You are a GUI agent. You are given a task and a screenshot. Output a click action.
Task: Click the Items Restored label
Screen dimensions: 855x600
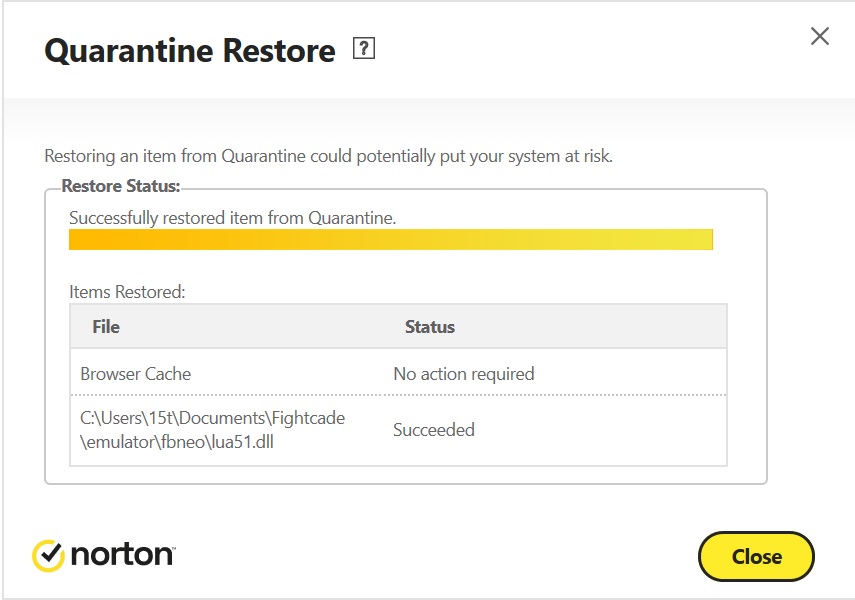tap(128, 292)
